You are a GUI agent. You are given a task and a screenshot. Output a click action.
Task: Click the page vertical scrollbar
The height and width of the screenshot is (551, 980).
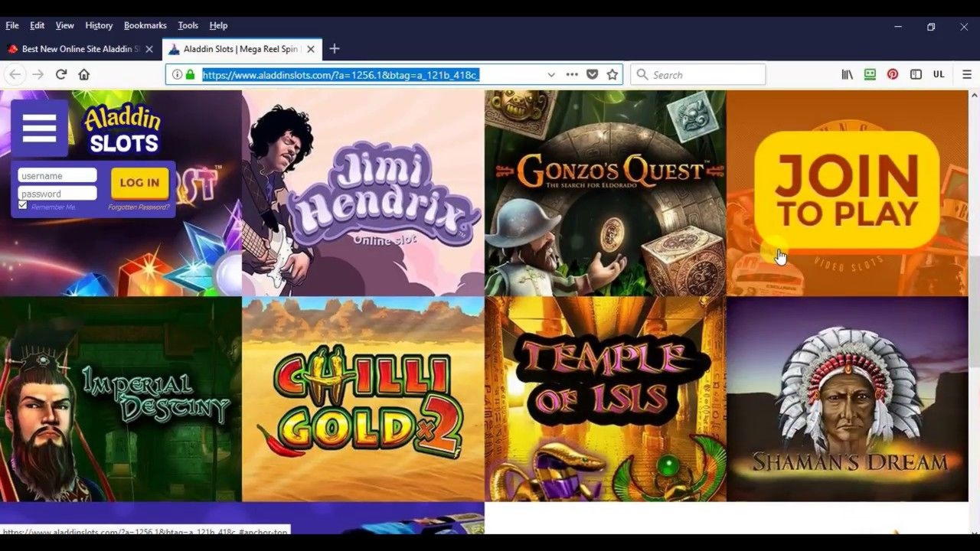974,311
